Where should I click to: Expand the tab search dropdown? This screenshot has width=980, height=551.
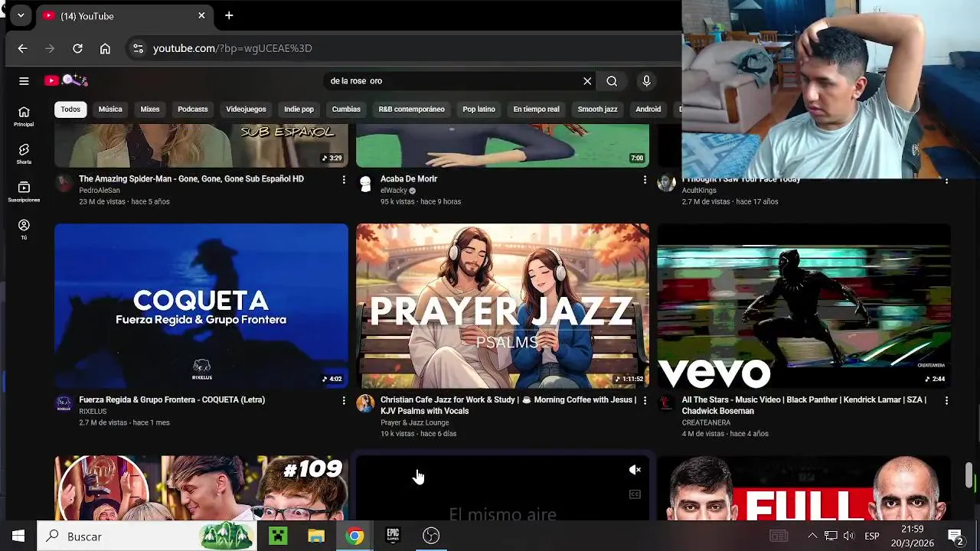(x=21, y=15)
